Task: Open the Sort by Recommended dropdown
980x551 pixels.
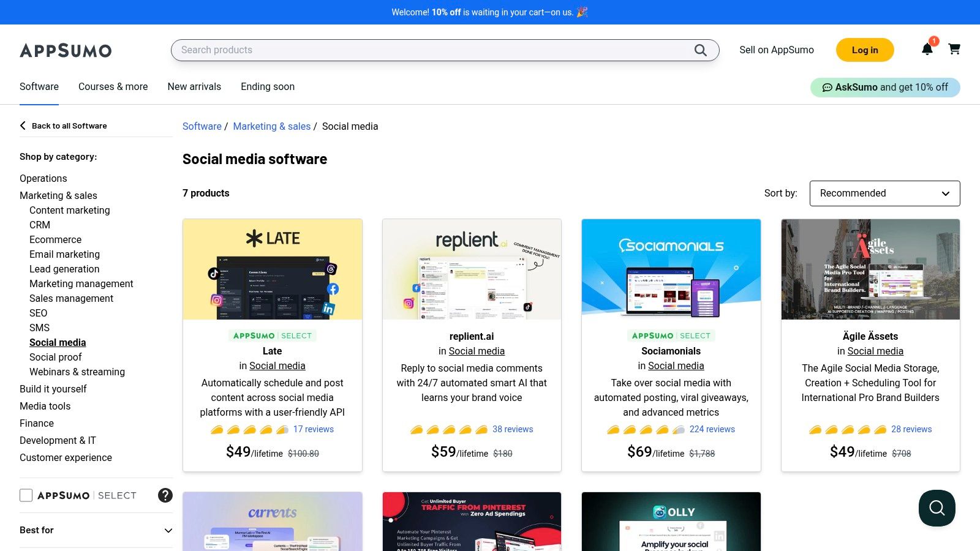Action: point(885,193)
